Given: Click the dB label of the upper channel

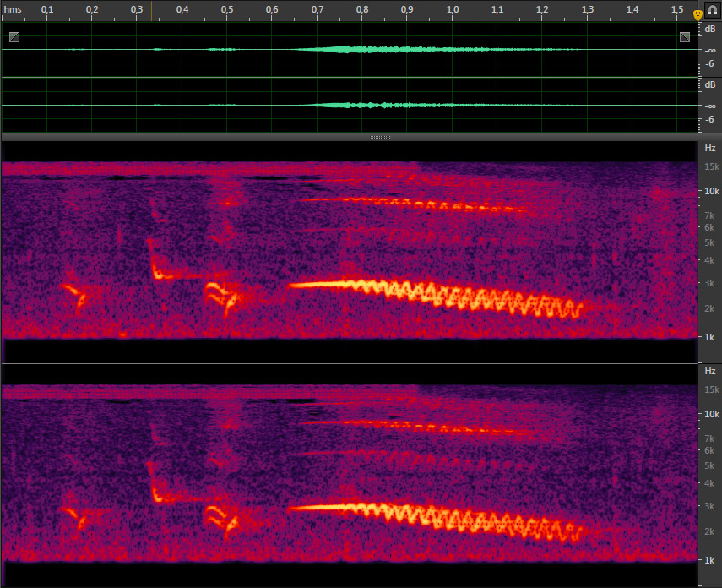Looking at the screenshot, I should (x=710, y=29).
